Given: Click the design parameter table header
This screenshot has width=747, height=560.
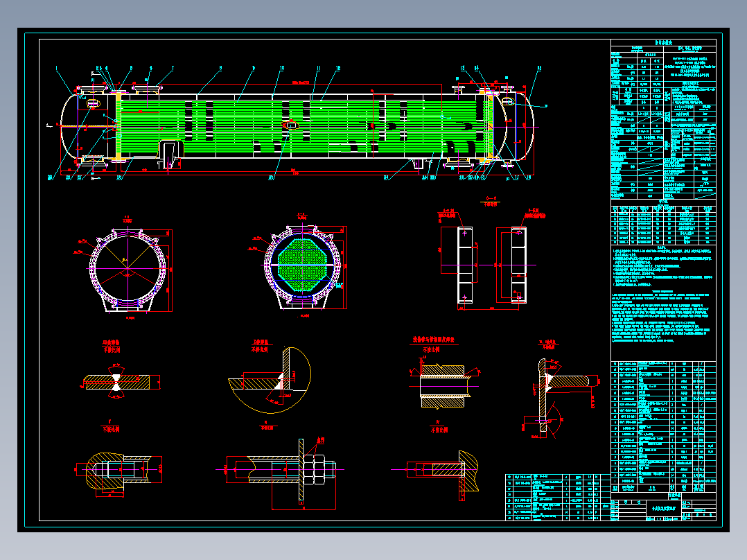Looking at the screenshot, I should coord(663,42).
